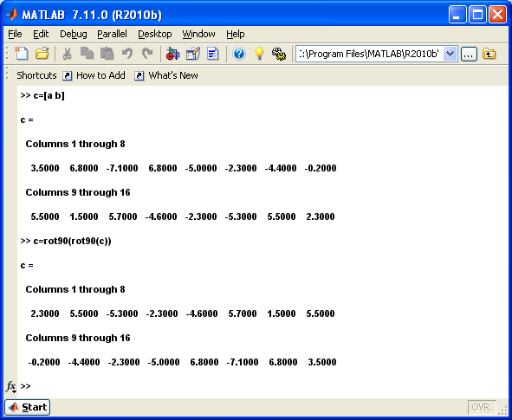The width and height of the screenshot is (512, 420).
Task: Open the Help menu
Action: click(x=235, y=34)
